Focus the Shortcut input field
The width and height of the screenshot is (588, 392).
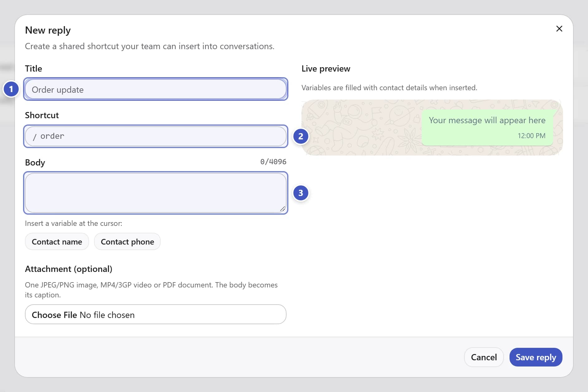pyautogui.click(x=155, y=136)
